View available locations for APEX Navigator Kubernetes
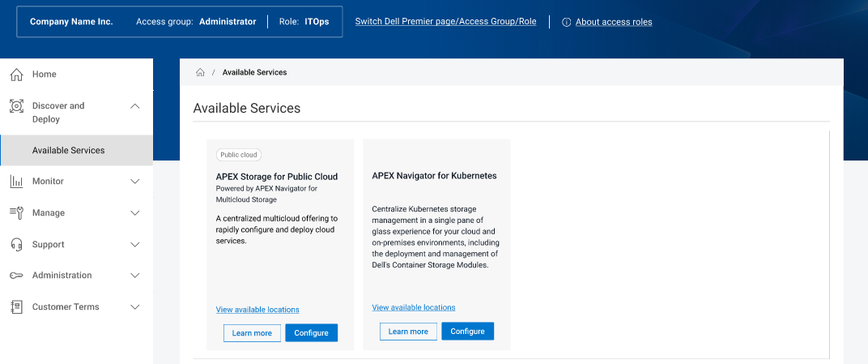Image resolution: width=868 pixels, height=364 pixels. [x=414, y=307]
